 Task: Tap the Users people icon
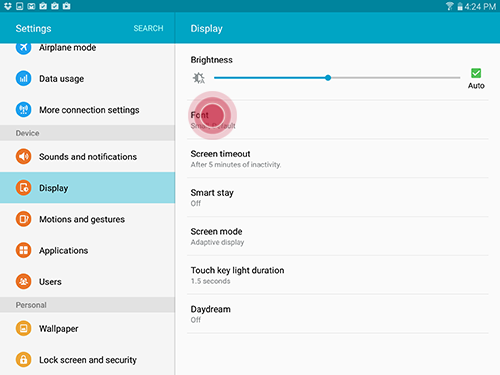coord(23,281)
